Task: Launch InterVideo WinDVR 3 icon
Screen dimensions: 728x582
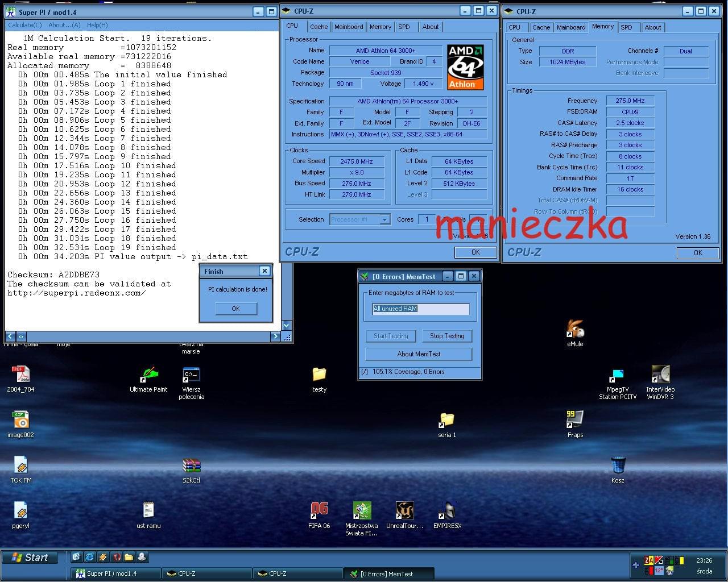Action: pyautogui.click(x=660, y=382)
